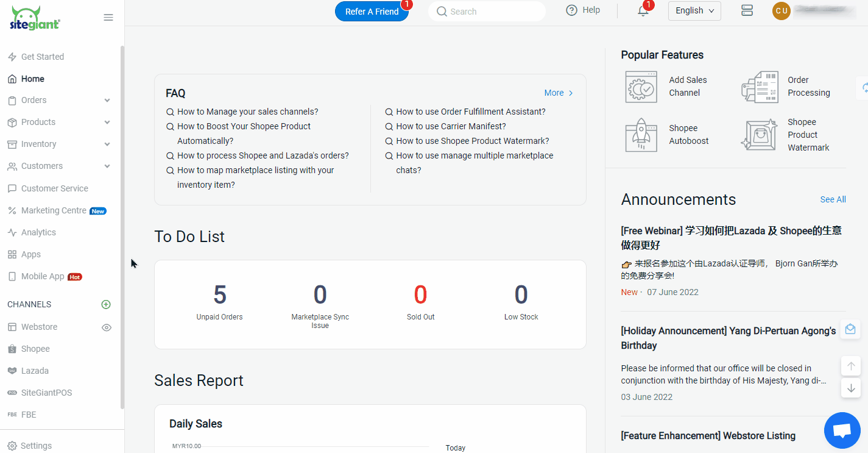Viewport: 868px width, 453px height.
Task: Open the Free Webinar announcement
Action: 731,238
